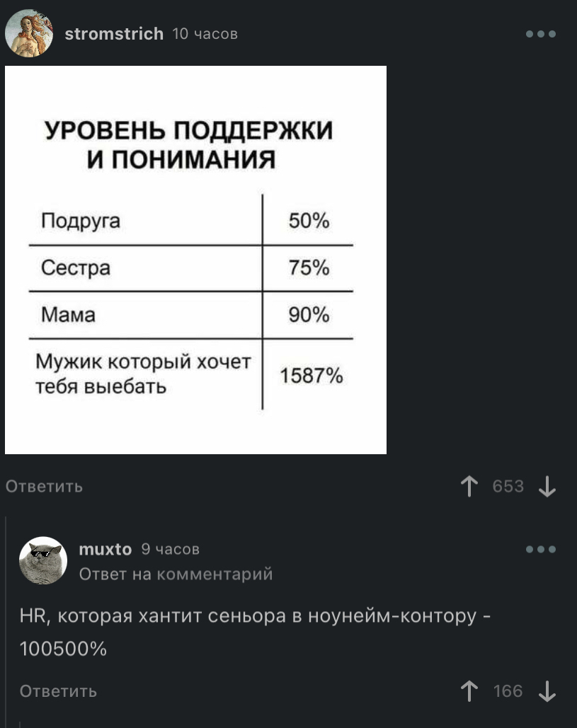577x728 pixels.
Task: Follow the "Ответ на комментарий" link
Action: pyautogui.click(x=176, y=574)
